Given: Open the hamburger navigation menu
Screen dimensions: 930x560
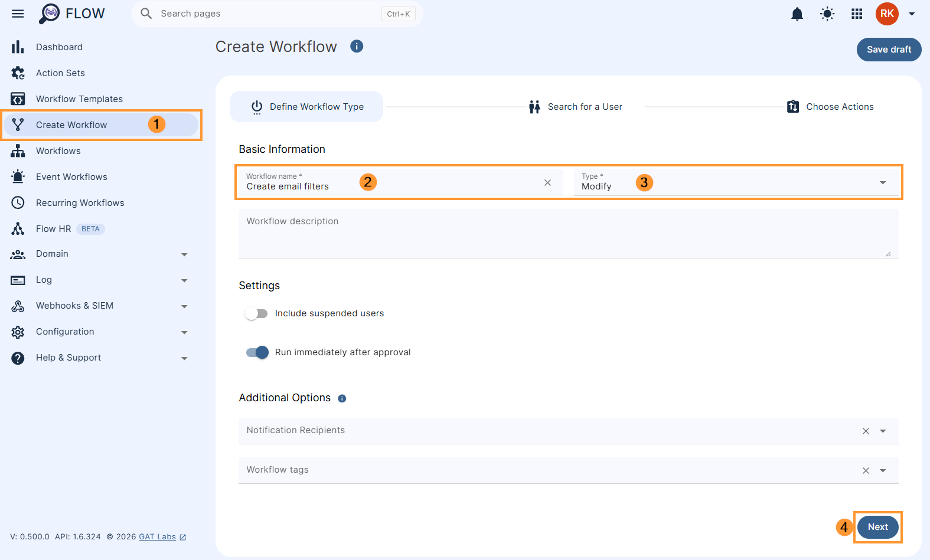Looking at the screenshot, I should click(18, 14).
